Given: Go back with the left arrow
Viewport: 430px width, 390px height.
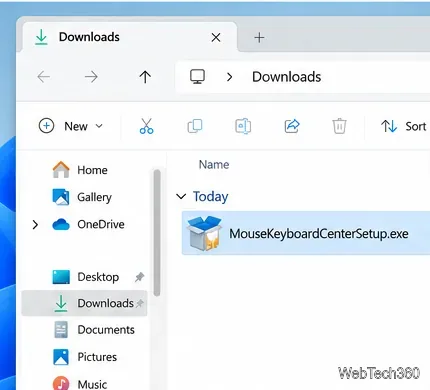Looking at the screenshot, I should (44, 77).
